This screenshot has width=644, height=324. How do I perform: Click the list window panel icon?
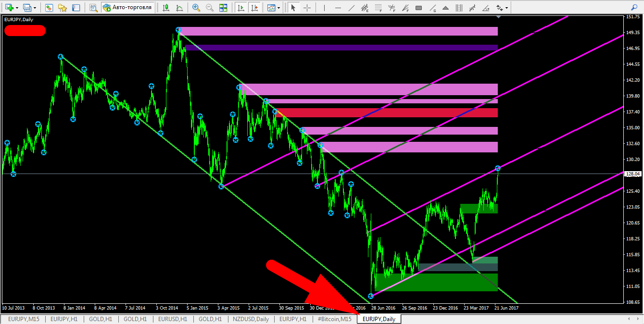(x=76, y=8)
